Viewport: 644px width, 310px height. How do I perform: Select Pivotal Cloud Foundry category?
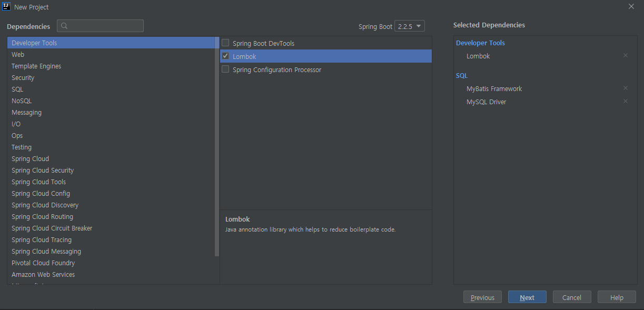(x=111, y=263)
